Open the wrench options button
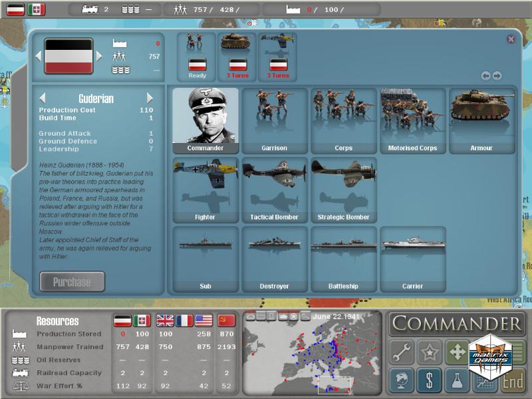532x399 pixels. (402, 352)
